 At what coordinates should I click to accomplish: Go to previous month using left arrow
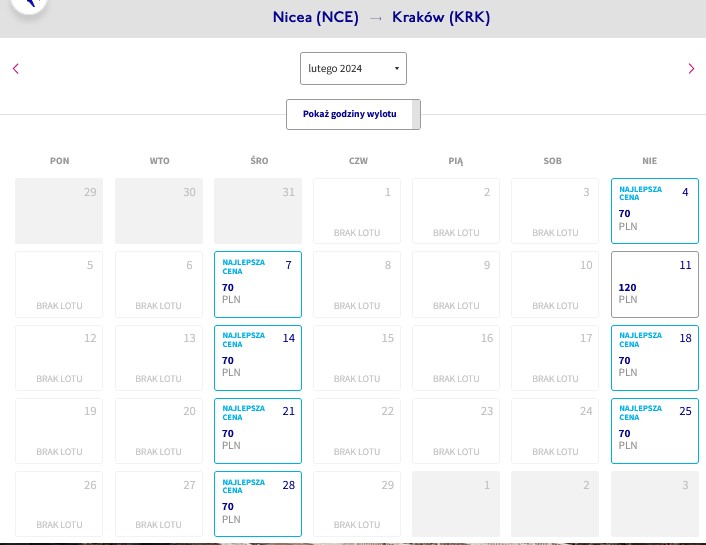16,68
